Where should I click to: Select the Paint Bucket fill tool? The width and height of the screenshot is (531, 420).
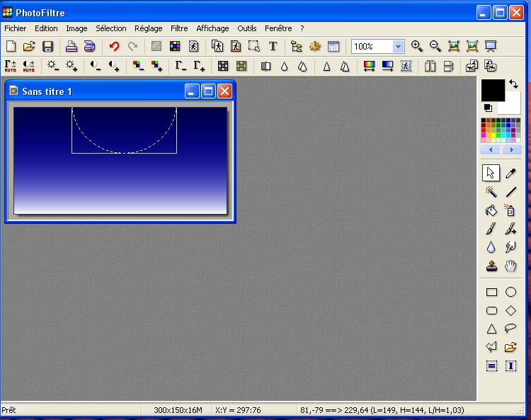[x=491, y=210]
